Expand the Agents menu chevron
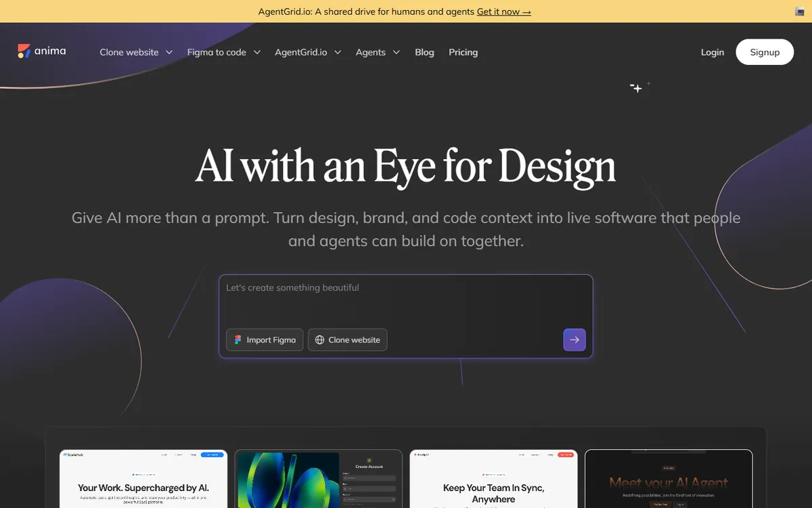Image resolution: width=812 pixels, height=508 pixels. click(x=397, y=52)
